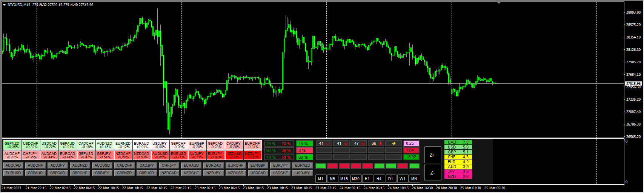Viewport: 644px width, 193px height.
Task: Switch timeframe to H4
Action: tap(379, 179)
